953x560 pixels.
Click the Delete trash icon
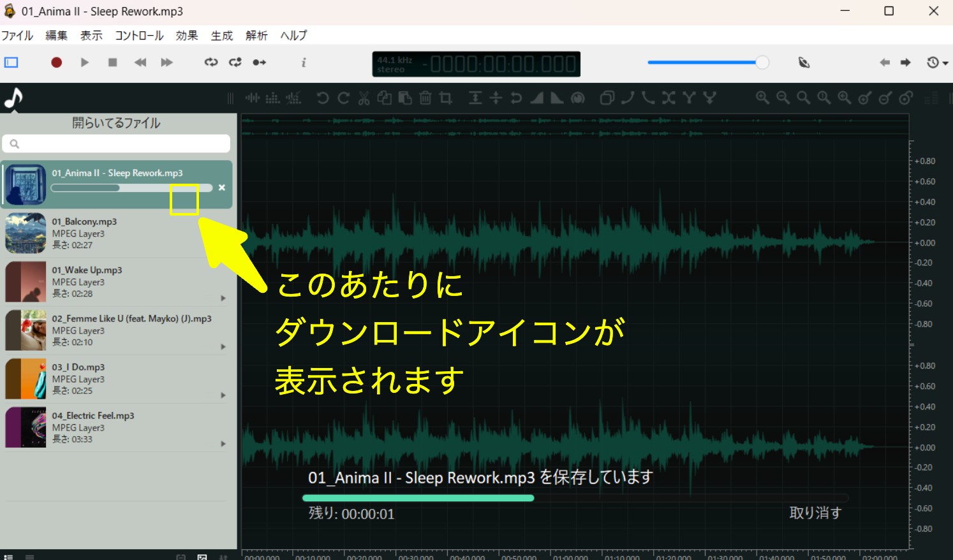pyautogui.click(x=425, y=98)
